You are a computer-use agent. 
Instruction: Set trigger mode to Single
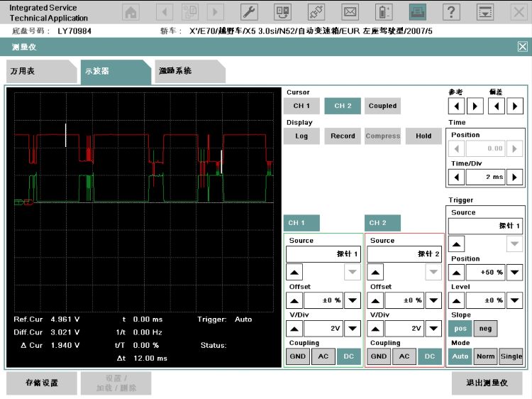click(x=511, y=356)
